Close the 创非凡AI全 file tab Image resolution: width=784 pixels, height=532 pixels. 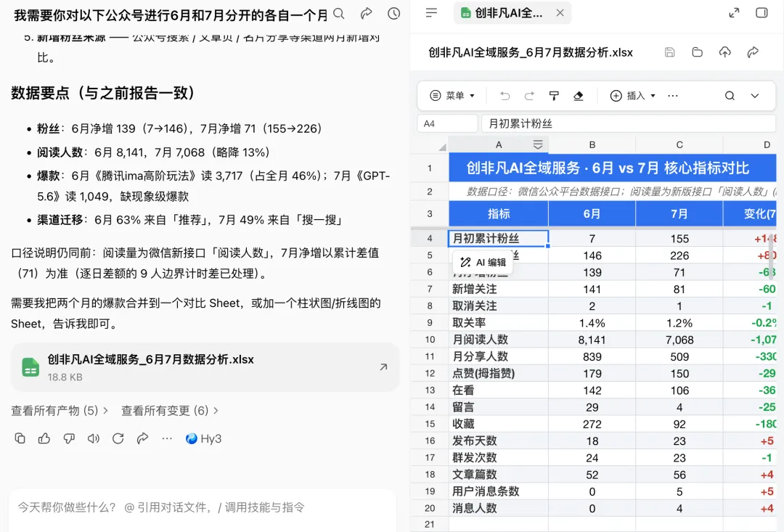click(560, 13)
